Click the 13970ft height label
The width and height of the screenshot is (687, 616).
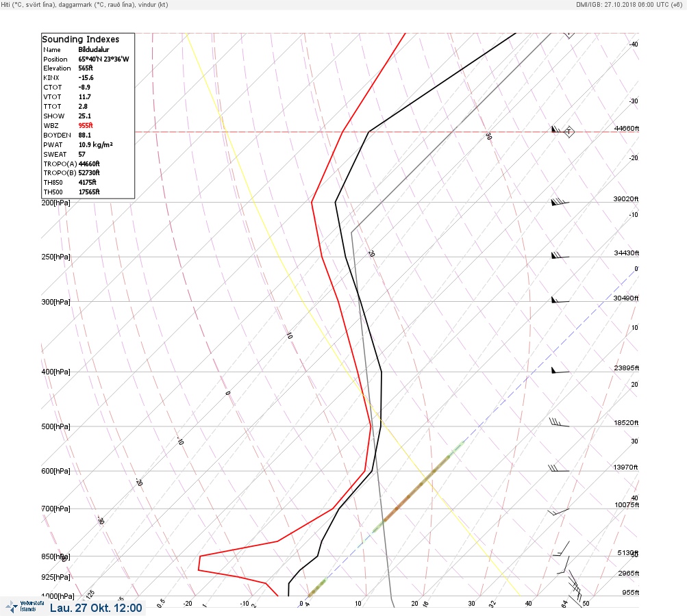625,467
